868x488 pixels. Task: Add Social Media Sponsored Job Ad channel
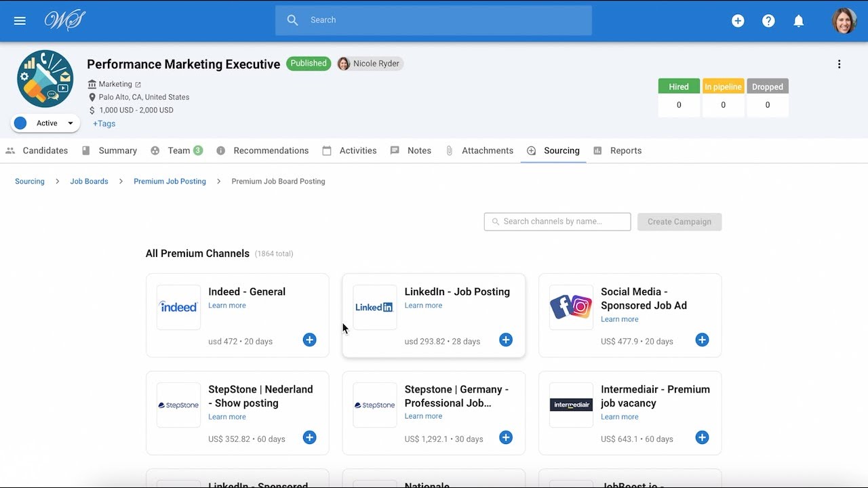702,340
